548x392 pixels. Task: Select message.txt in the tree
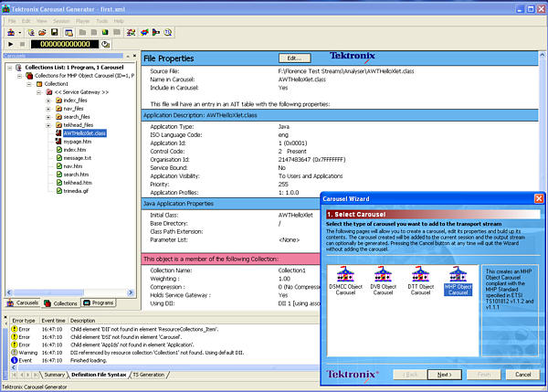point(78,158)
